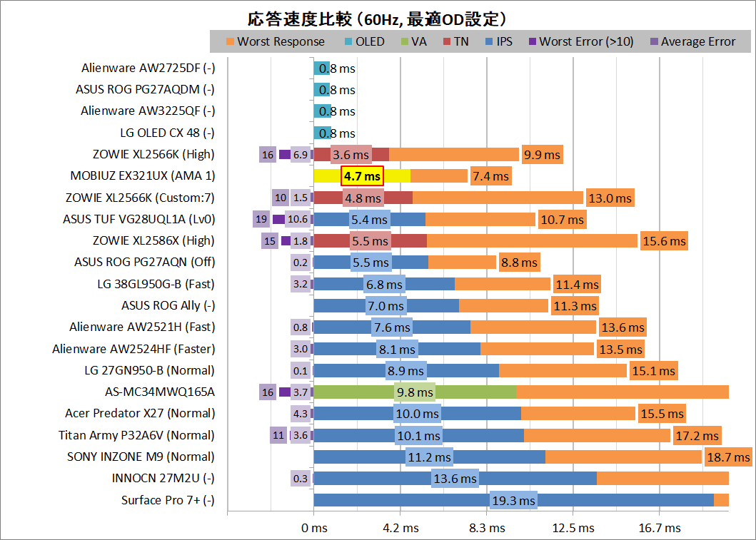Select the 13.5 ms data label
The height and width of the screenshot is (540, 756).
click(620, 350)
